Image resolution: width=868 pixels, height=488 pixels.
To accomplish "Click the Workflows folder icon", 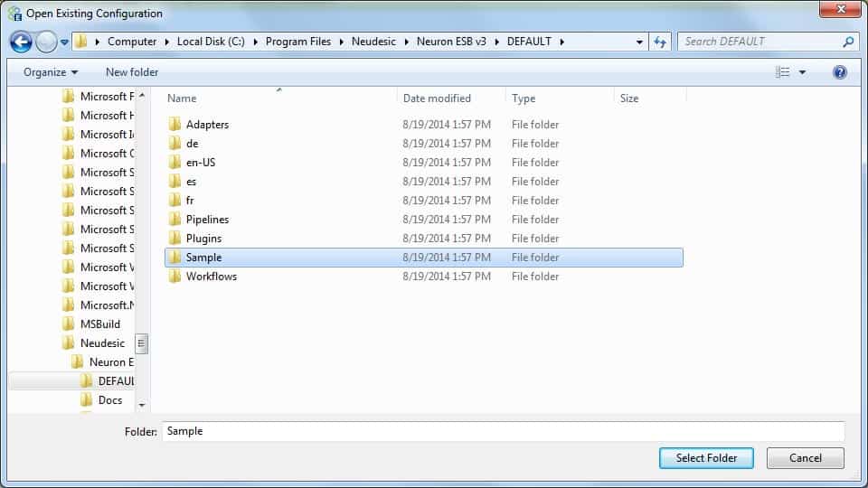I will 175,277.
